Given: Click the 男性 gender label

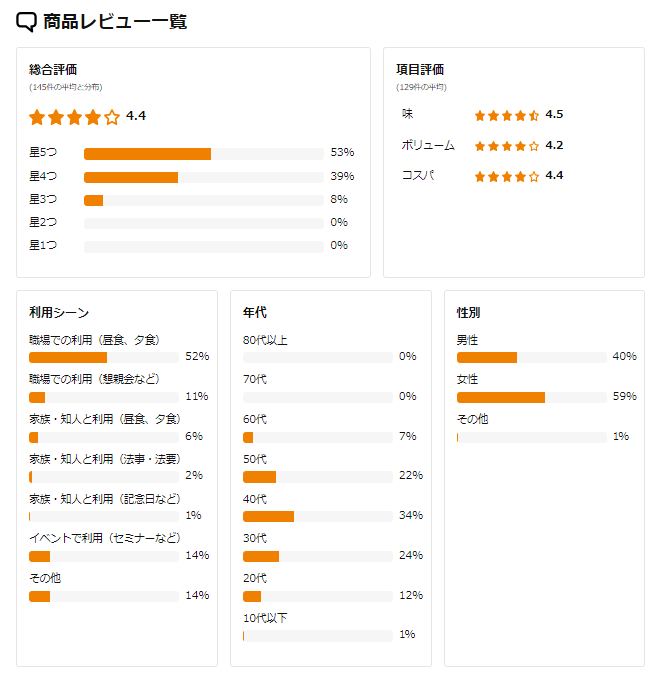Looking at the screenshot, I should (x=467, y=340).
